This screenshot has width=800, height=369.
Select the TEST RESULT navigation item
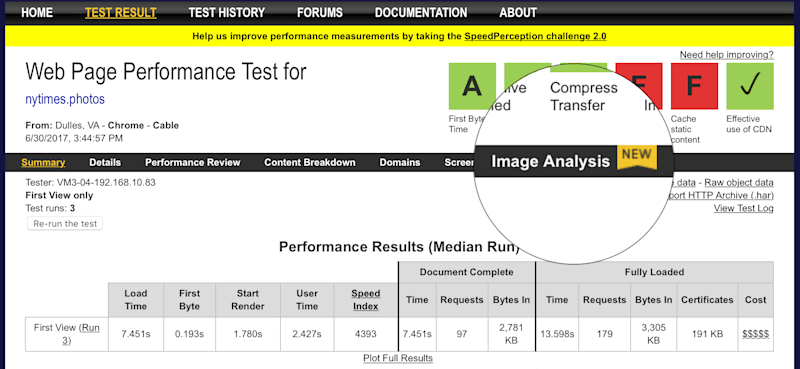[121, 13]
